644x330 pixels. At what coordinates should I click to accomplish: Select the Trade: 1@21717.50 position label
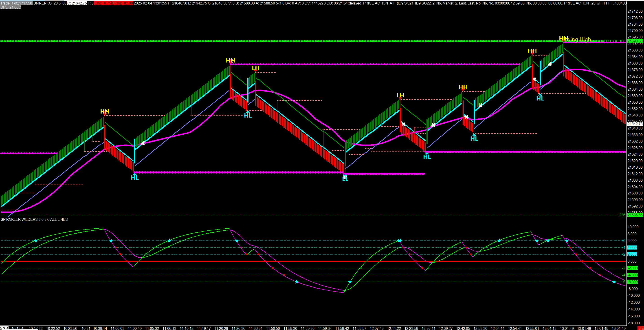click(17, 3)
